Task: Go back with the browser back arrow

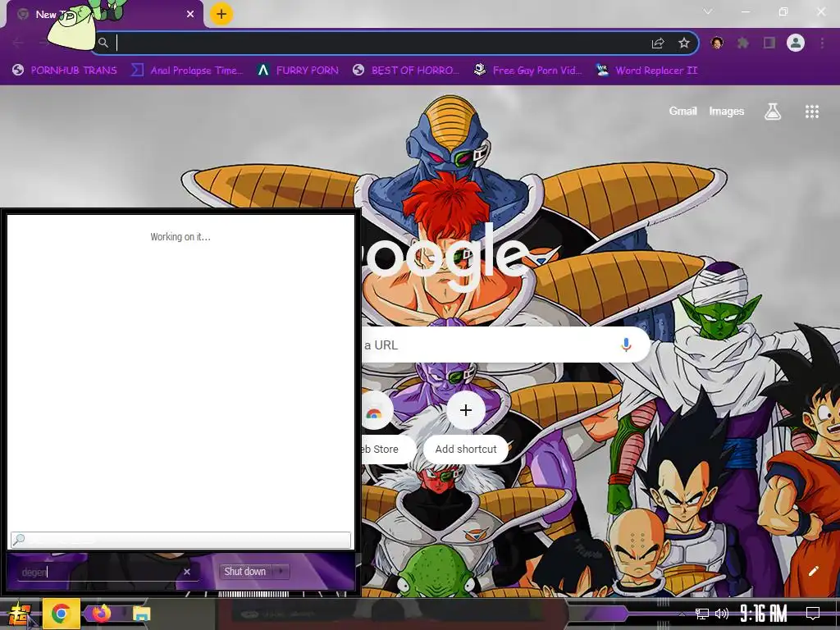Action: [18, 43]
